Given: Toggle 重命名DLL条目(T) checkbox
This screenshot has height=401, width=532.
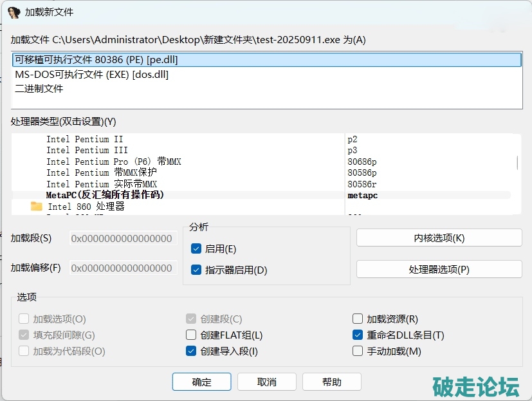Looking at the screenshot, I should click(x=358, y=335).
